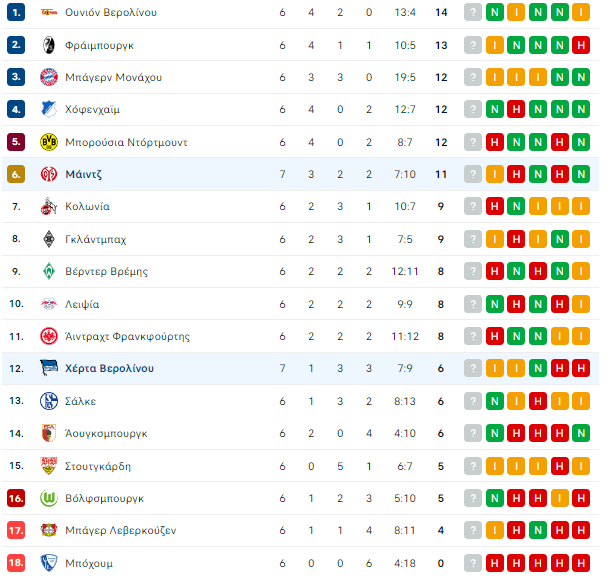Click the rank 6 gold position badge
The width and height of the screenshot is (610, 582).
click(x=16, y=174)
